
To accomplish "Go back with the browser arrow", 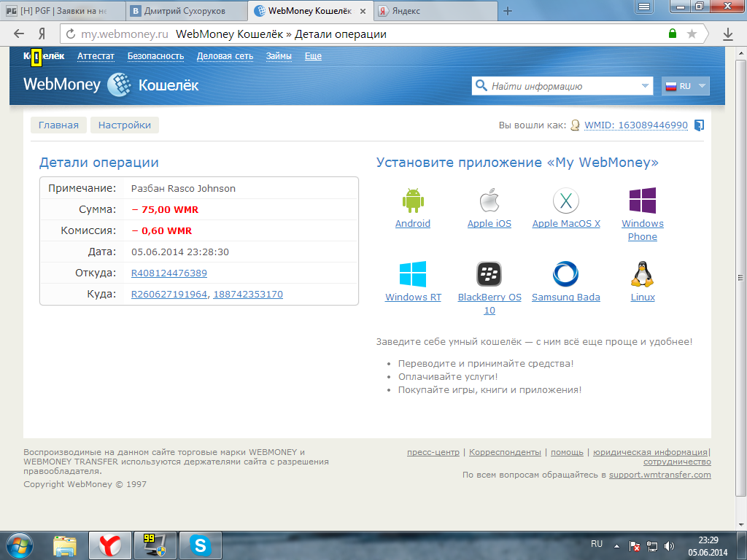I will [19, 34].
